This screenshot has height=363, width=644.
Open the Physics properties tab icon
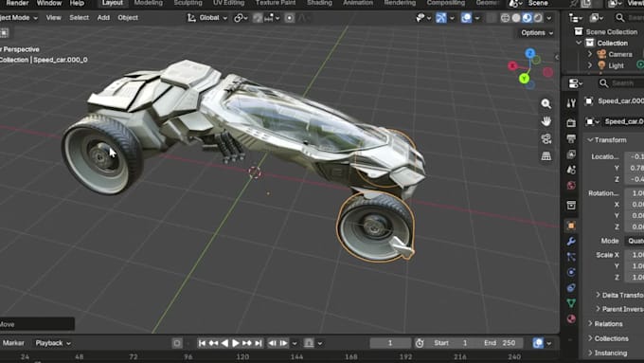pos(571,272)
